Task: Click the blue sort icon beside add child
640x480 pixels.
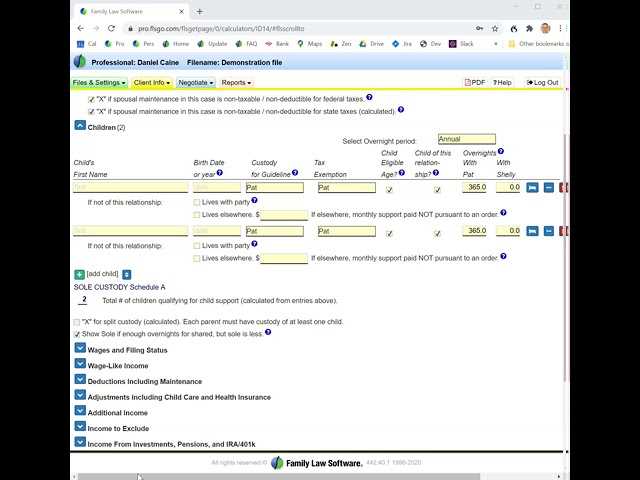Action: (127, 274)
